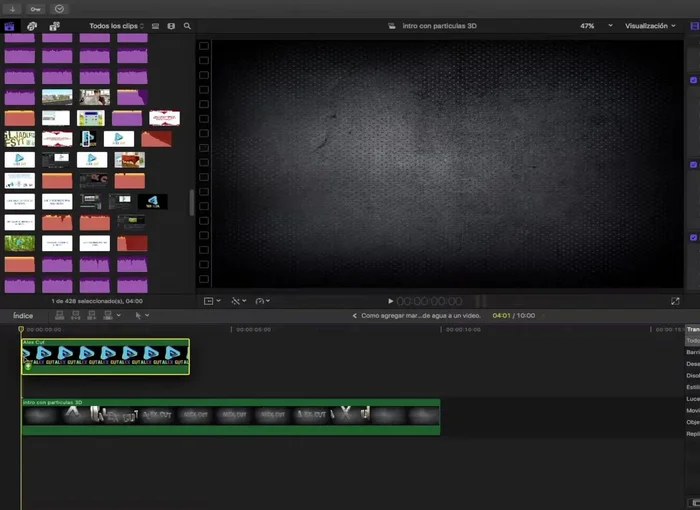Image resolution: width=700 pixels, height=510 pixels.
Task: Toggle the clip appearance filmstrip icon
Action: coord(155,26)
